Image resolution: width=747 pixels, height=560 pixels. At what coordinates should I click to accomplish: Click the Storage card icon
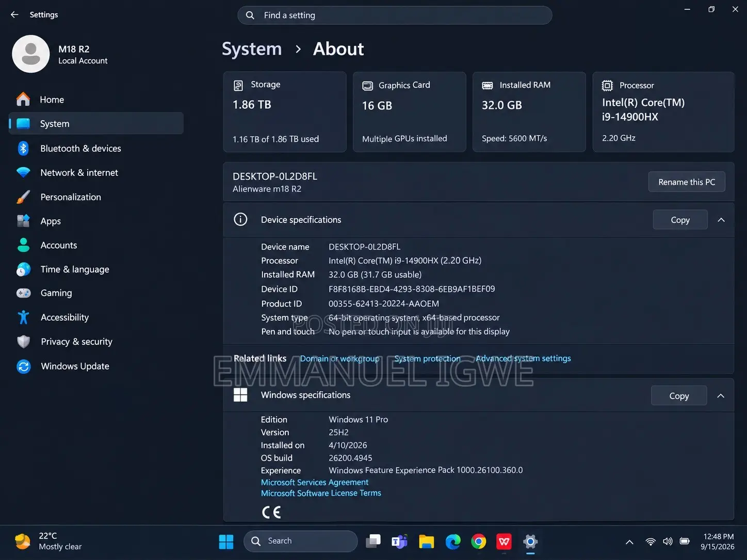point(238,85)
